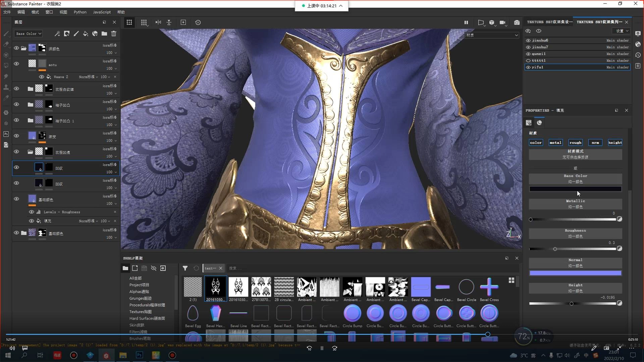Add a folder in the layers panel
644x362 pixels.
click(104, 34)
